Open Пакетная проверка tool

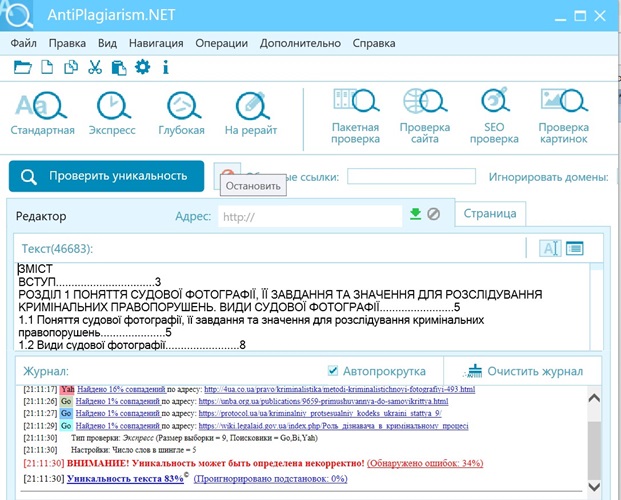356,116
